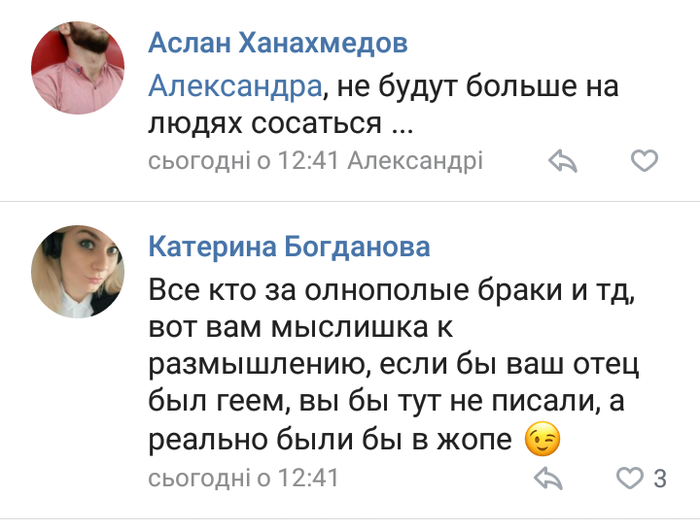The image size is (700, 529).
Task: Click the timestamp under Катерина's comment
Action: [x=243, y=478]
